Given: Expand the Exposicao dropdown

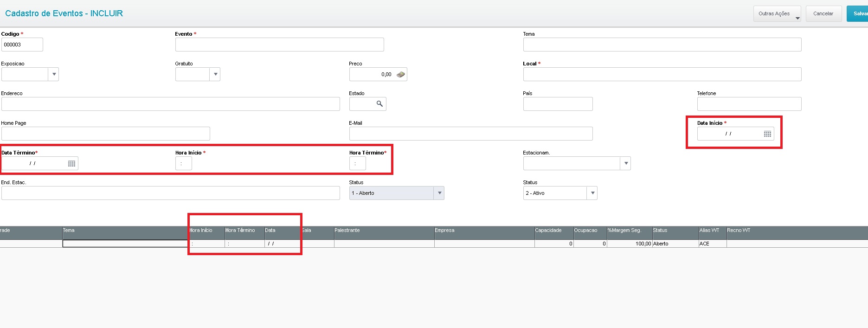Looking at the screenshot, I should (x=54, y=74).
